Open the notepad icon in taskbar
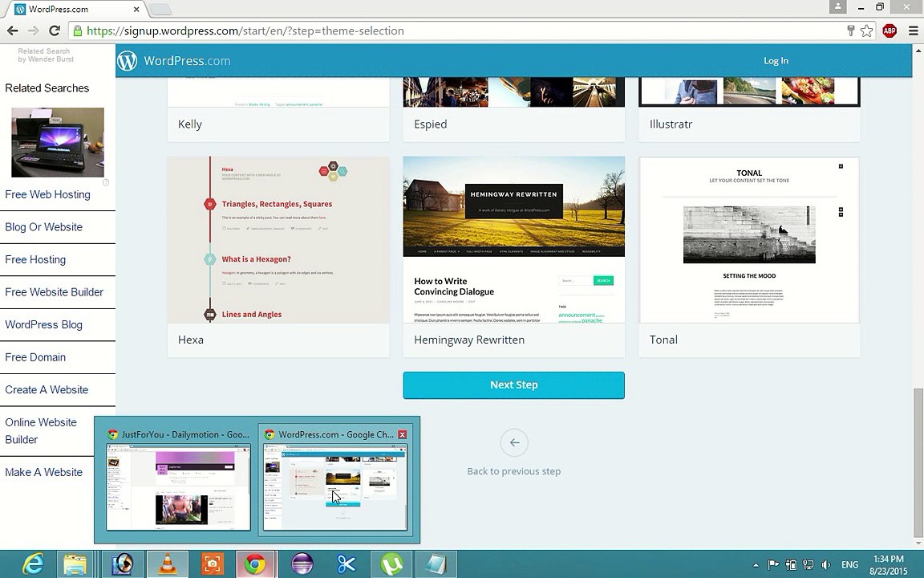 [x=436, y=564]
